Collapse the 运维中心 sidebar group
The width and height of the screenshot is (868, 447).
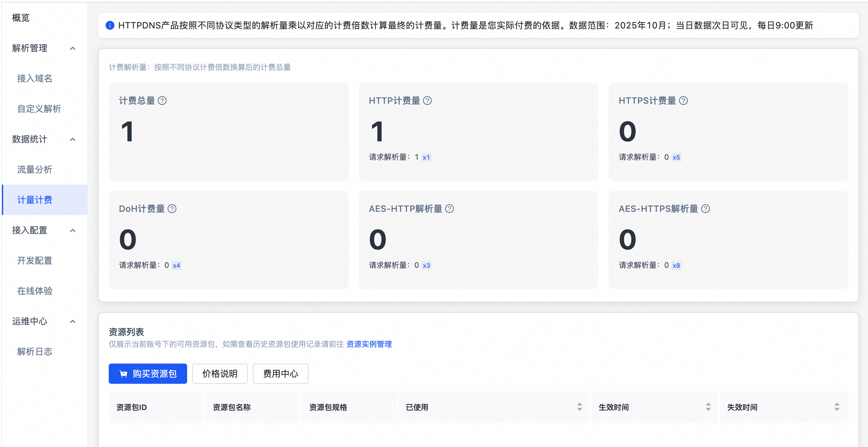(x=72, y=321)
